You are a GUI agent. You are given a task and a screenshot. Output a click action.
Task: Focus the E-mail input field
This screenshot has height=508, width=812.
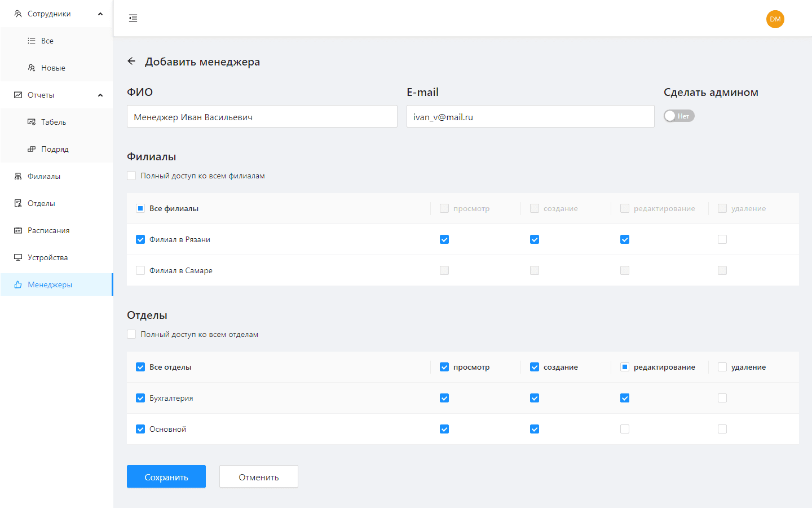coord(531,116)
